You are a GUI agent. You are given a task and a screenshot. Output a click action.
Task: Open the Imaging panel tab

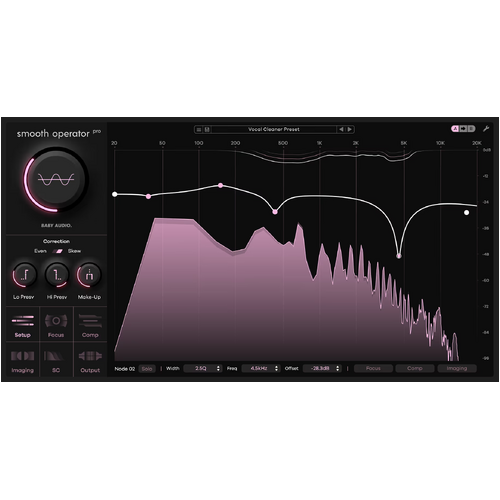point(23,359)
